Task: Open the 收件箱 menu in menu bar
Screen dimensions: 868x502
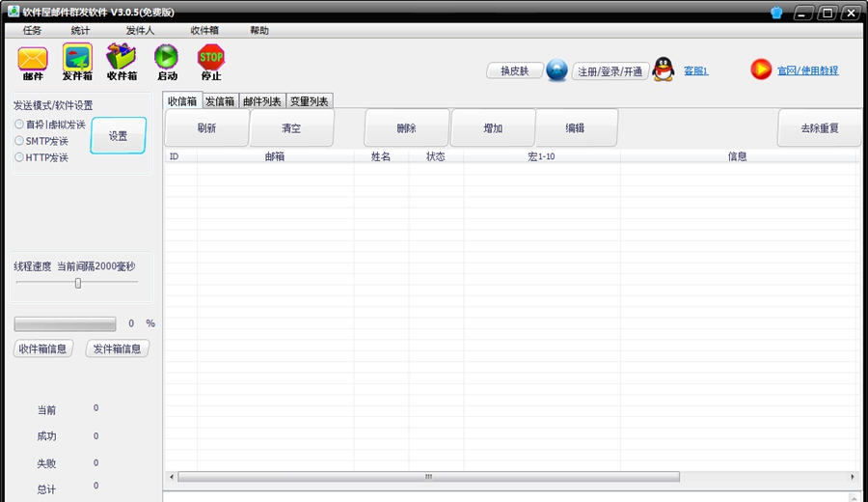Action: [x=204, y=30]
